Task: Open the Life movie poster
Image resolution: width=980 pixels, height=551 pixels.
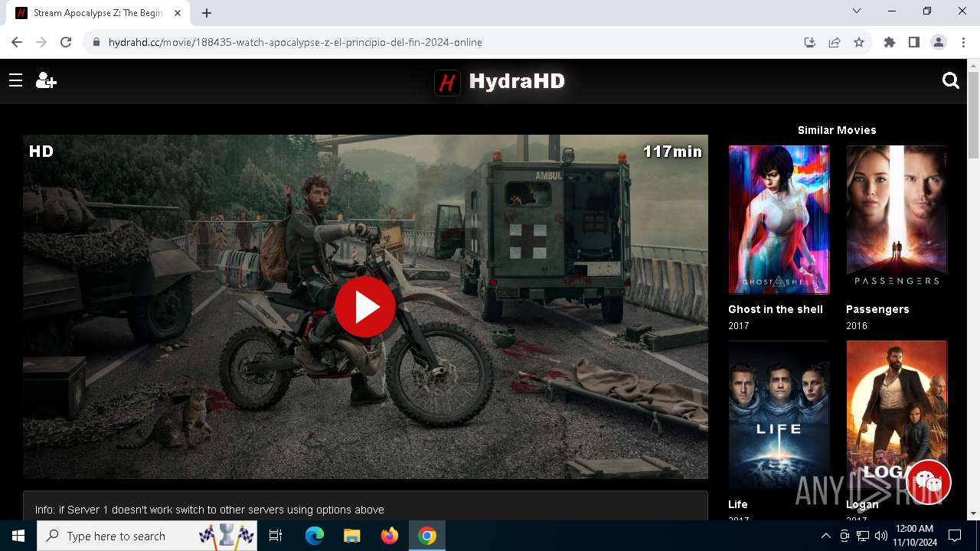Action: click(x=779, y=415)
